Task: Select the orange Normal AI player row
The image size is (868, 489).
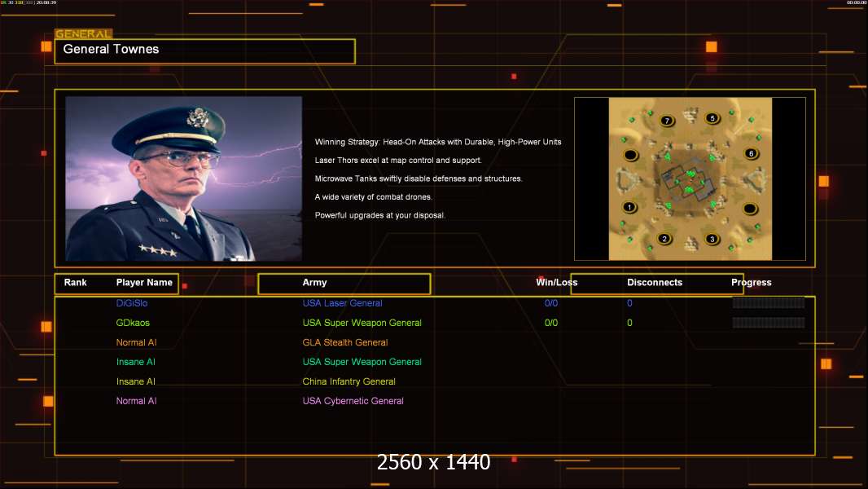Action: (x=435, y=342)
